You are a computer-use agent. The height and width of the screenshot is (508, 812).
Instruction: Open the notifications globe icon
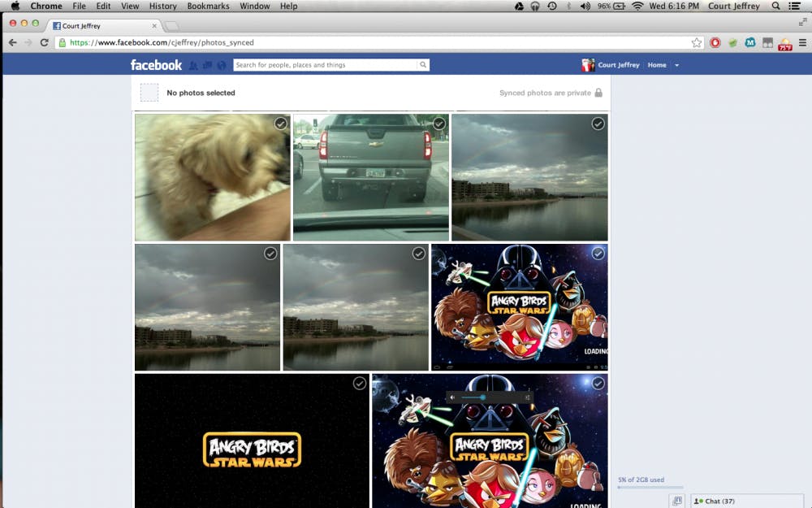coord(222,65)
